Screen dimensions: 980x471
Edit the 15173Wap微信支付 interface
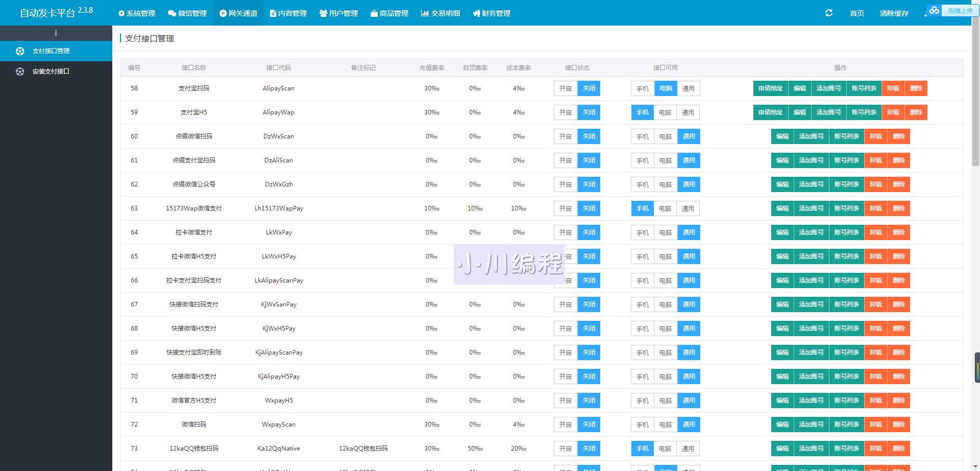click(x=782, y=208)
